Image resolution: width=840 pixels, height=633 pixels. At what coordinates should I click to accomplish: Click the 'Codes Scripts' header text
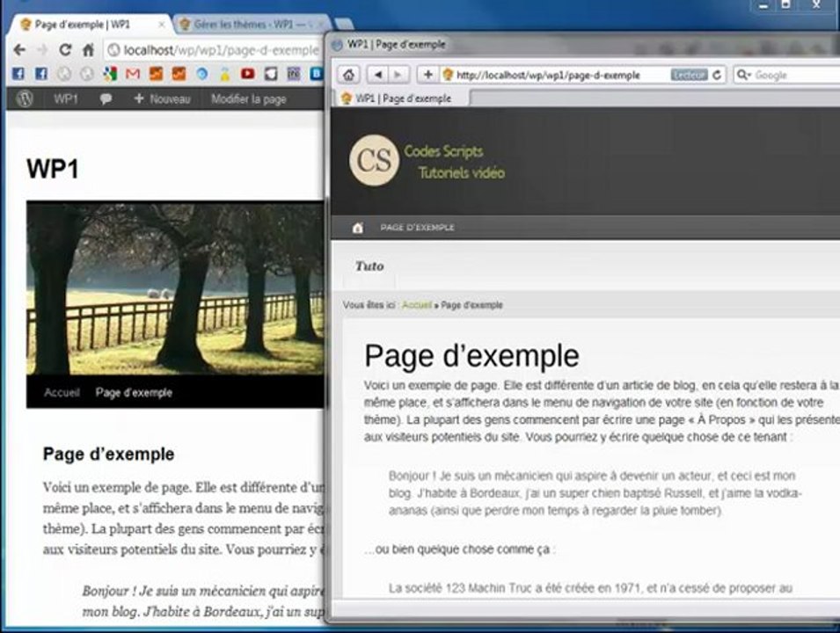[443, 151]
